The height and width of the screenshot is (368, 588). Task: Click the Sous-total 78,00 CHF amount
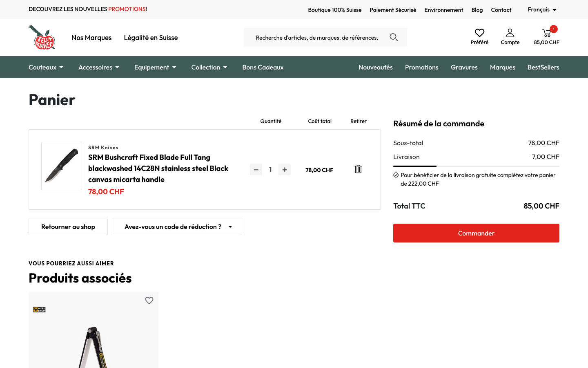tap(543, 143)
